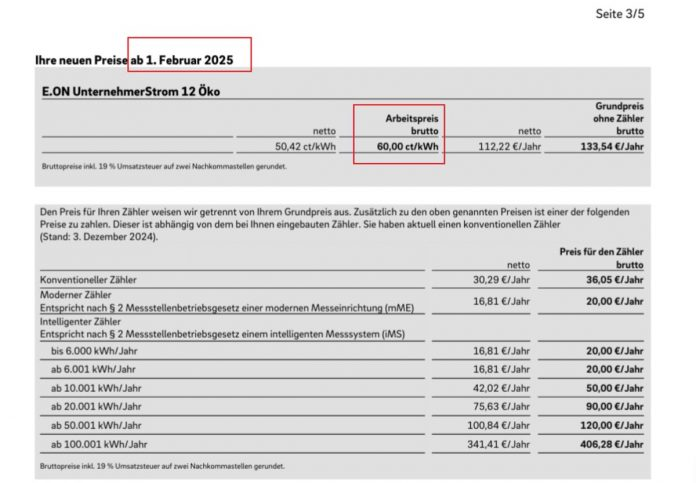Click the net price "50,42 ct/kWh"
Screen dimensions: 696x483
[x=305, y=146]
